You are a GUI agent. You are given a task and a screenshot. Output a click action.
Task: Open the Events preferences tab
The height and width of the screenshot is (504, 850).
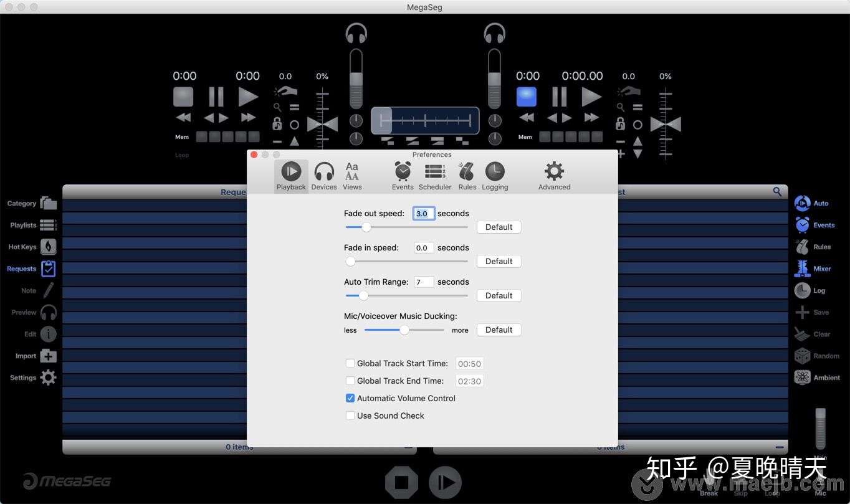(403, 176)
